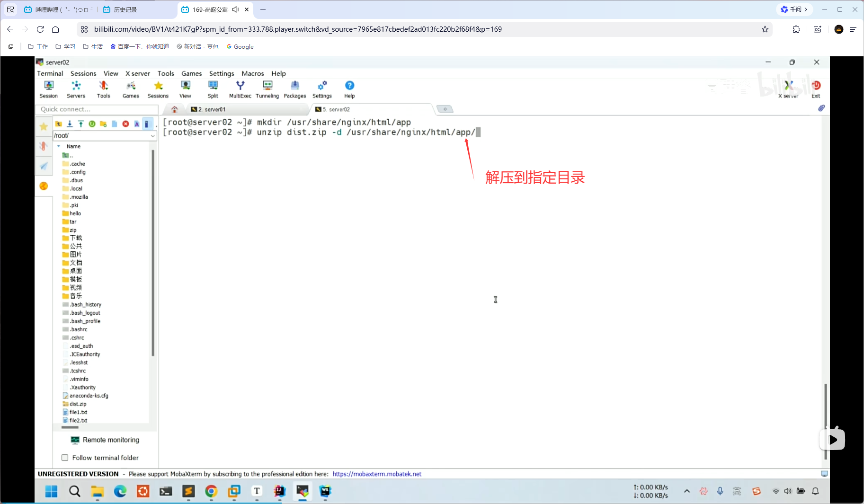The image size is (864, 504).
Task: Open the Sessions menu
Action: [x=83, y=73]
